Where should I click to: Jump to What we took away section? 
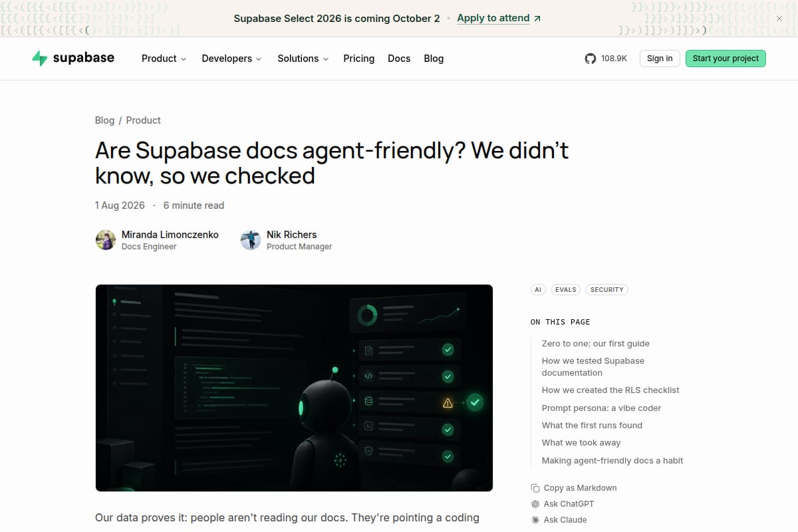[581, 443]
